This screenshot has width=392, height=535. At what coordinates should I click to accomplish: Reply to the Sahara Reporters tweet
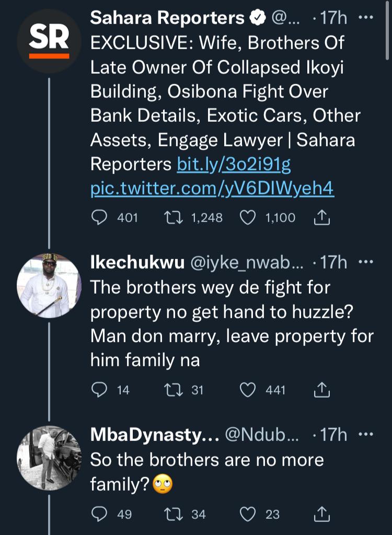click(x=99, y=217)
